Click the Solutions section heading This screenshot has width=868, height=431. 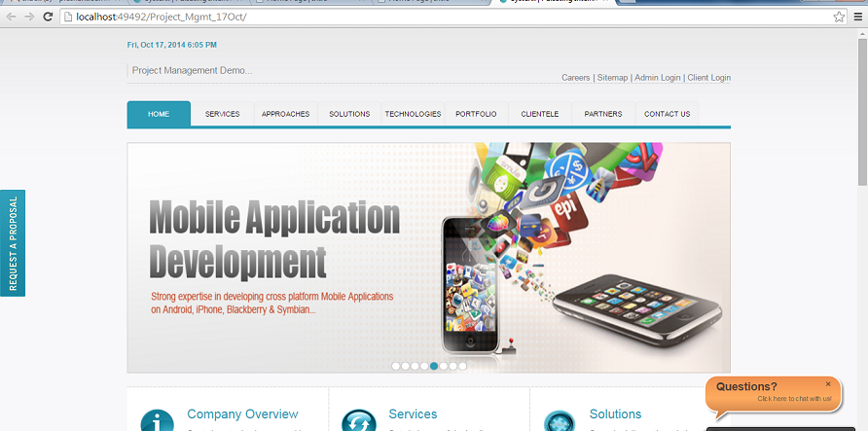pyautogui.click(x=616, y=413)
